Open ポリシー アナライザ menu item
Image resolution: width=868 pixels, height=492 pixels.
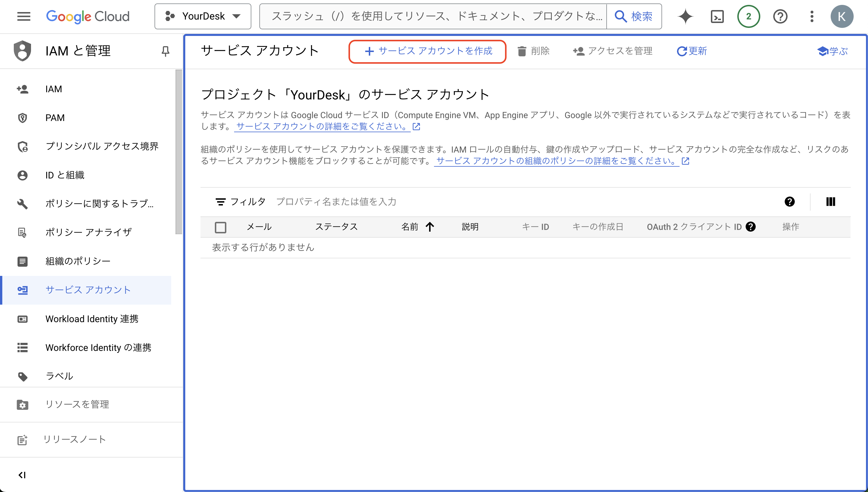click(85, 232)
